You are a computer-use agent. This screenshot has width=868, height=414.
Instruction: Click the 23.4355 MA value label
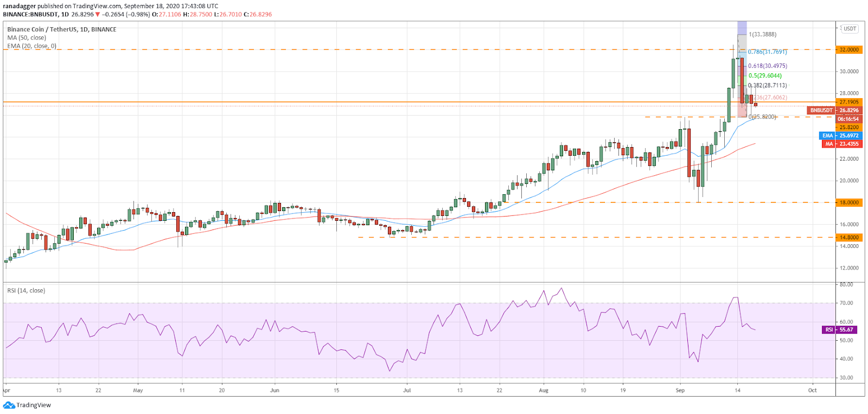pyautogui.click(x=849, y=144)
